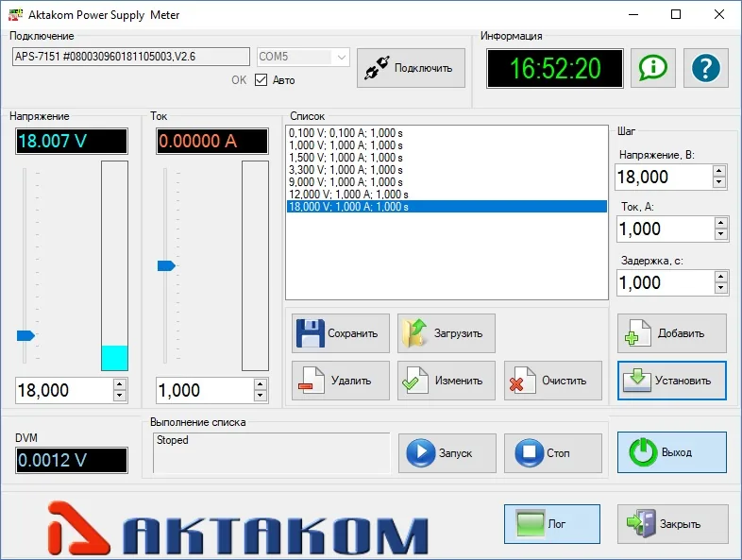Click the Установить set button
742x560 pixels.
click(x=672, y=381)
